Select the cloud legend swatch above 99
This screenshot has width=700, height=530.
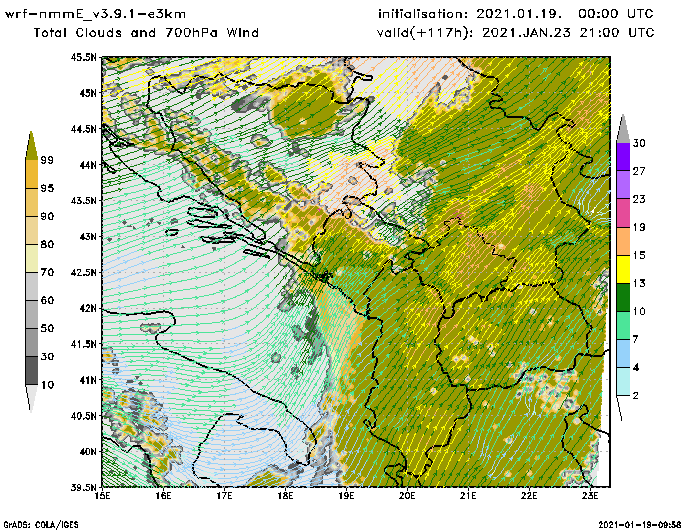coord(31,146)
